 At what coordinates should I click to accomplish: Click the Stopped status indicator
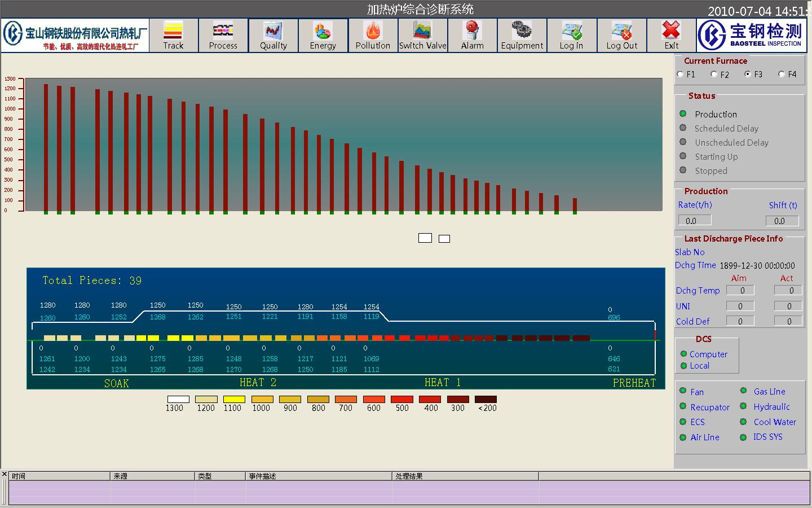click(x=683, y=170)
